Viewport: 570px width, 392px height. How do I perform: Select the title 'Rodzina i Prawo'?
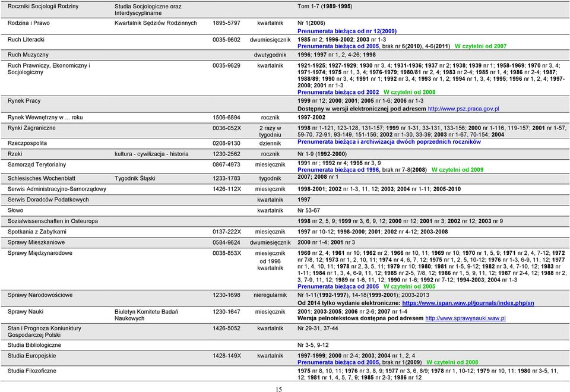tap(28, 23)
